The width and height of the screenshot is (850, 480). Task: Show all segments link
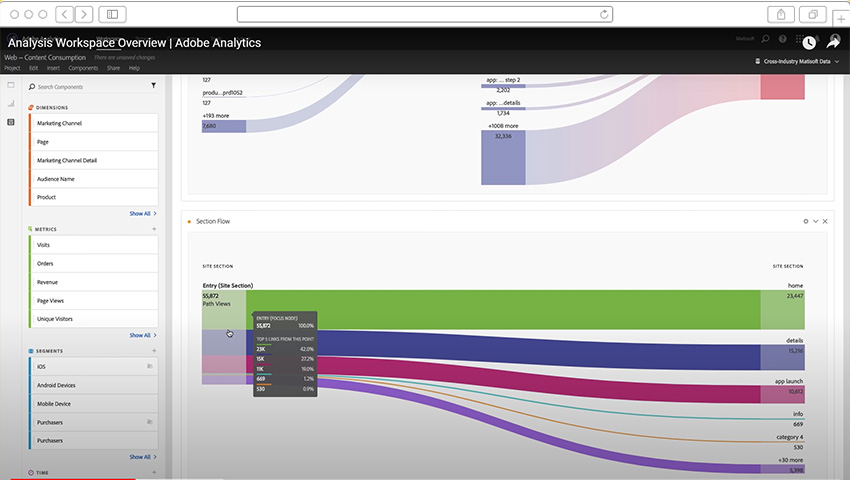[x=143, y=457]
